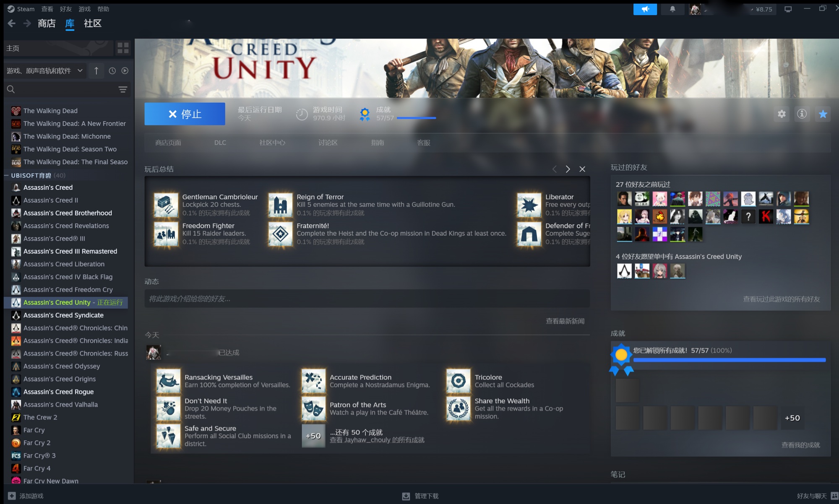Open the game type filter dropdown
The image size is (839, 504).
tap(45, 71)
